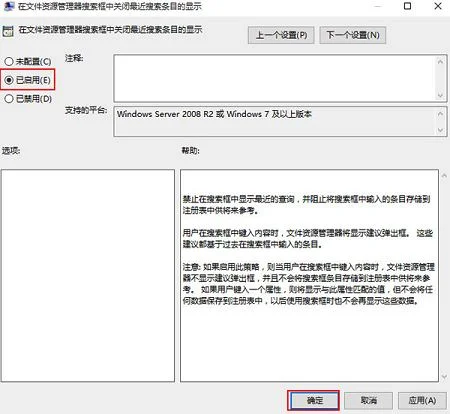Viewport: 450px width, 414px height.
Task: Click 下一个设置(N) button
Action: [x=353, y=35]
